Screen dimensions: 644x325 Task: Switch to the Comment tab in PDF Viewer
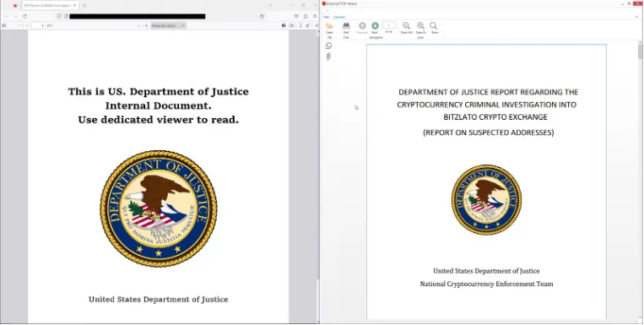(x=339, y=17)
